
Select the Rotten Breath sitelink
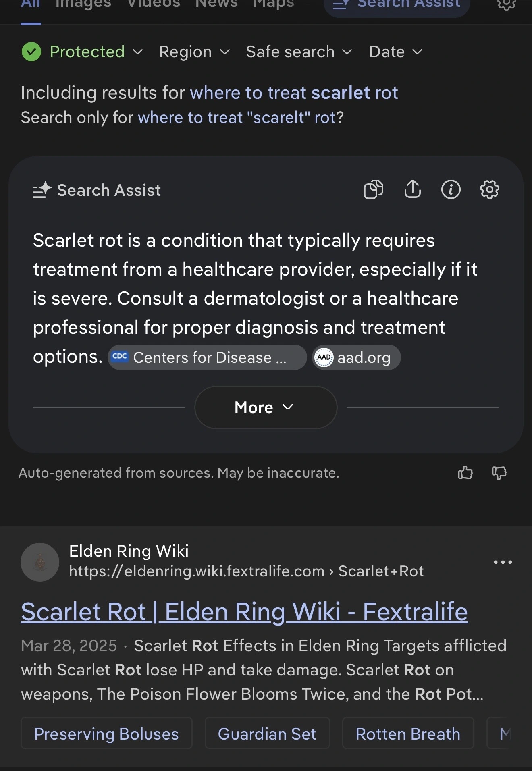(408, 734)
